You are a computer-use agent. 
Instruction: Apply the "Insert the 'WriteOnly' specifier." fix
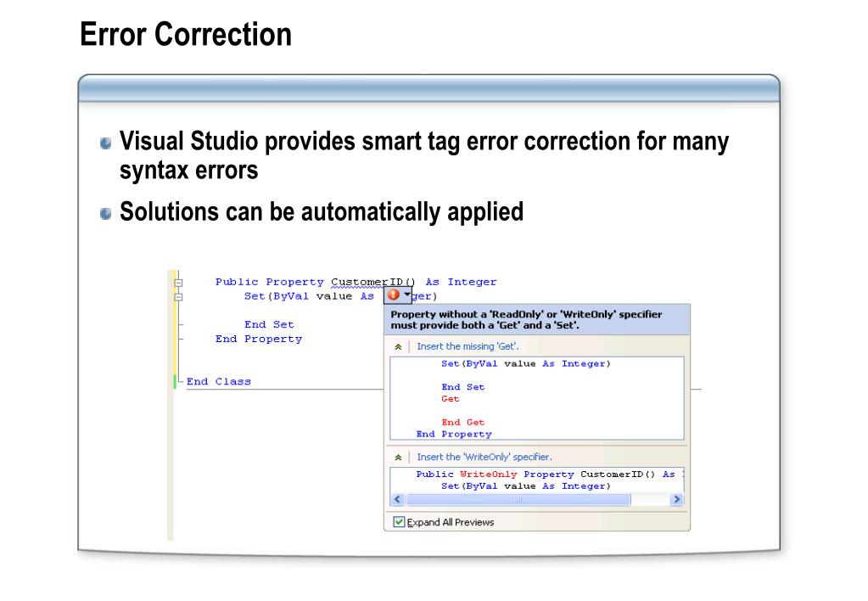pos(484,457)
